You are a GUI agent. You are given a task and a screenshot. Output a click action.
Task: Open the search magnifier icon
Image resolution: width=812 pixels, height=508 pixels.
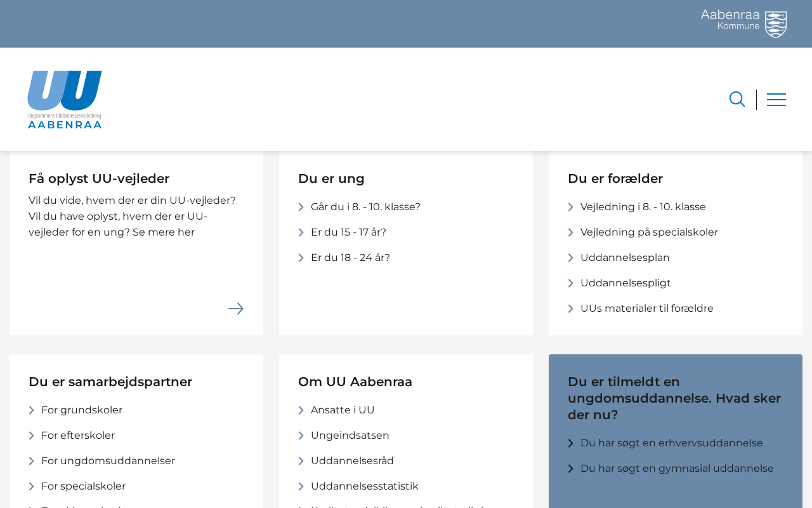[x=737, y=99]
